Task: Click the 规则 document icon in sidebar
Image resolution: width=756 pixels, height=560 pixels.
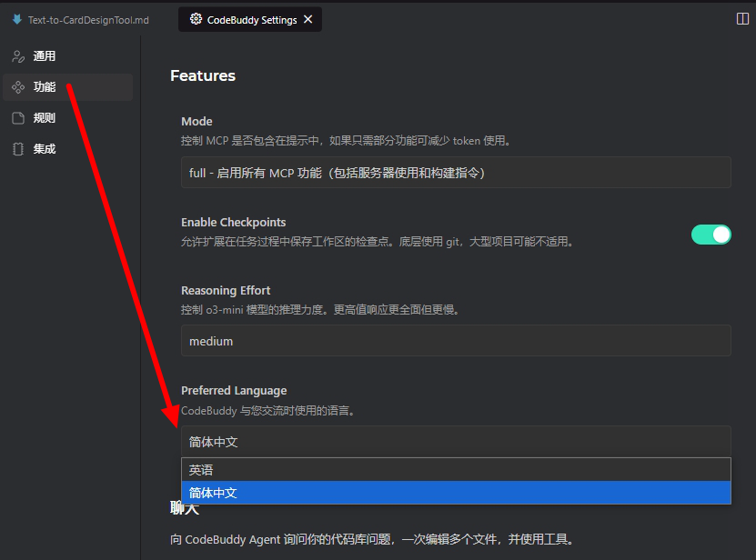Action: point(18,118)
